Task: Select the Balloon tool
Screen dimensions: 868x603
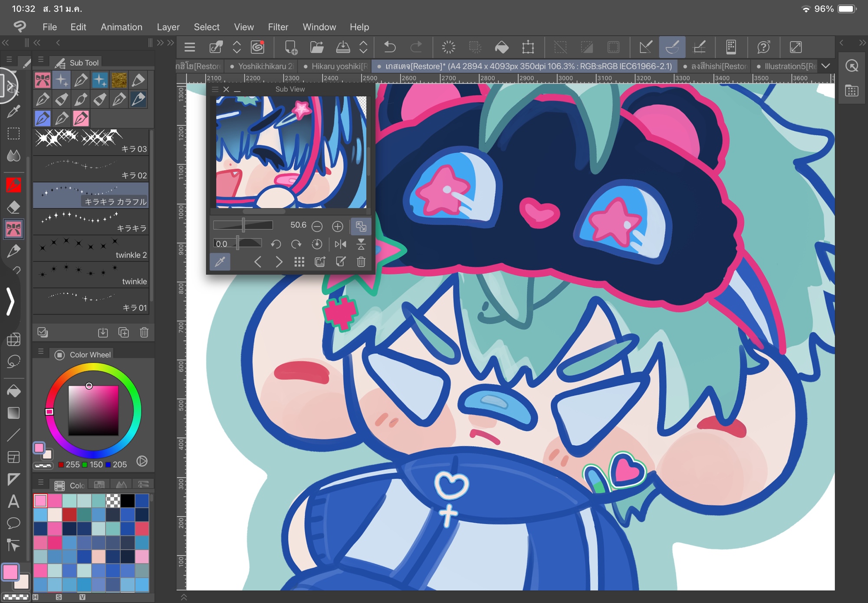Action: click(13, 523)
